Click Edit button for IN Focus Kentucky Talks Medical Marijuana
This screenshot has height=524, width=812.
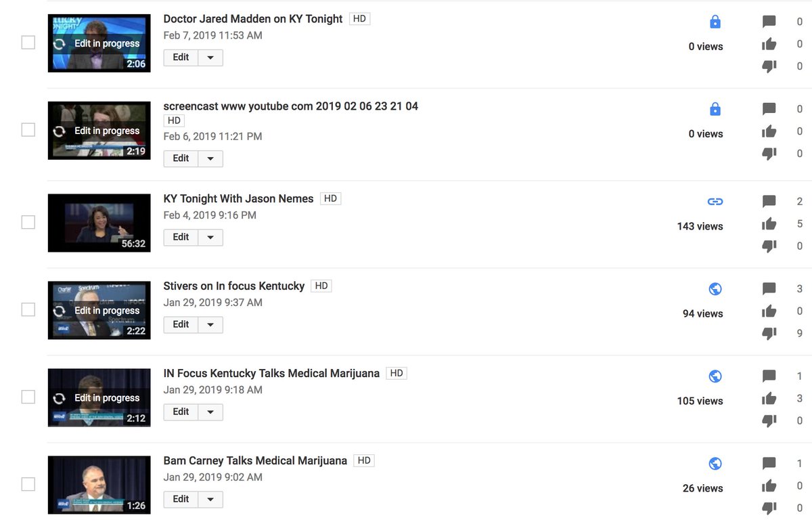click(x=181, y=412)
